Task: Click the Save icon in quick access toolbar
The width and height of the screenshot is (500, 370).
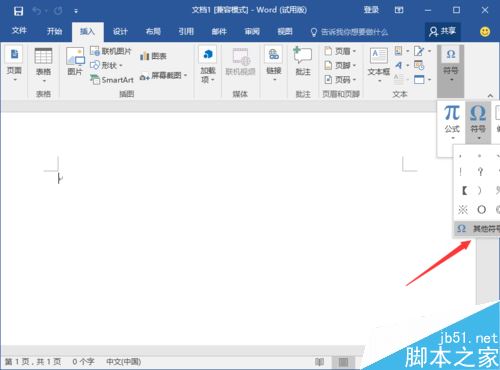Action: point(18,11)
